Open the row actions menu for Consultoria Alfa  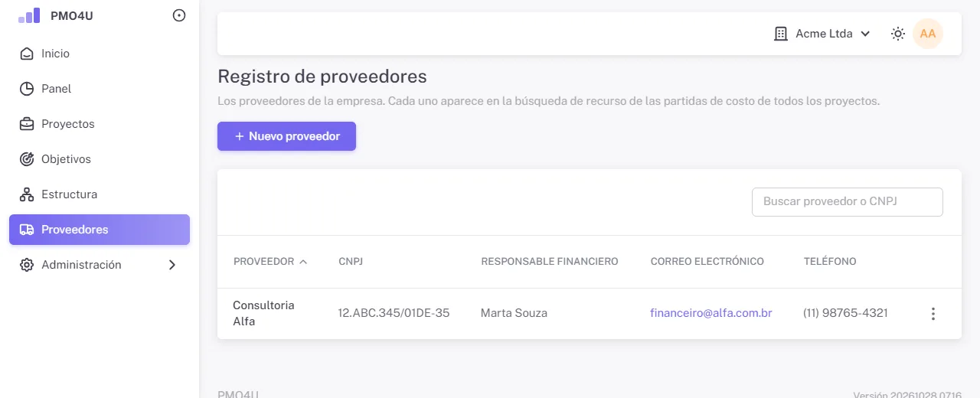click(x=933, y=314)
